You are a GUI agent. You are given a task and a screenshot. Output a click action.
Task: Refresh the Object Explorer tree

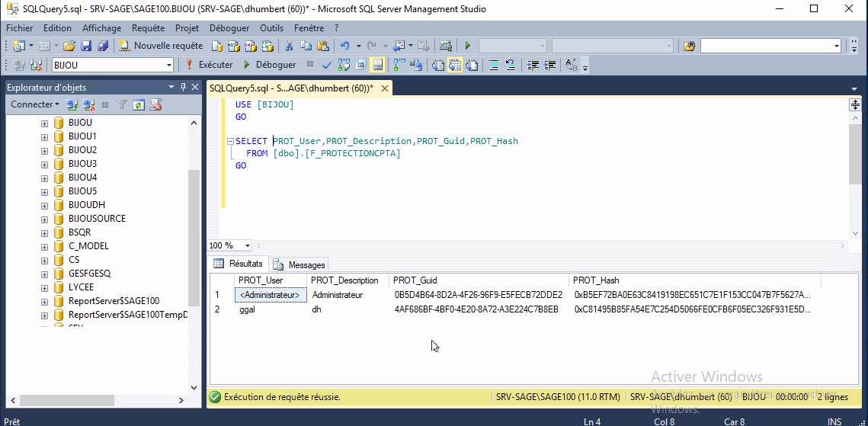coord(139,104)
